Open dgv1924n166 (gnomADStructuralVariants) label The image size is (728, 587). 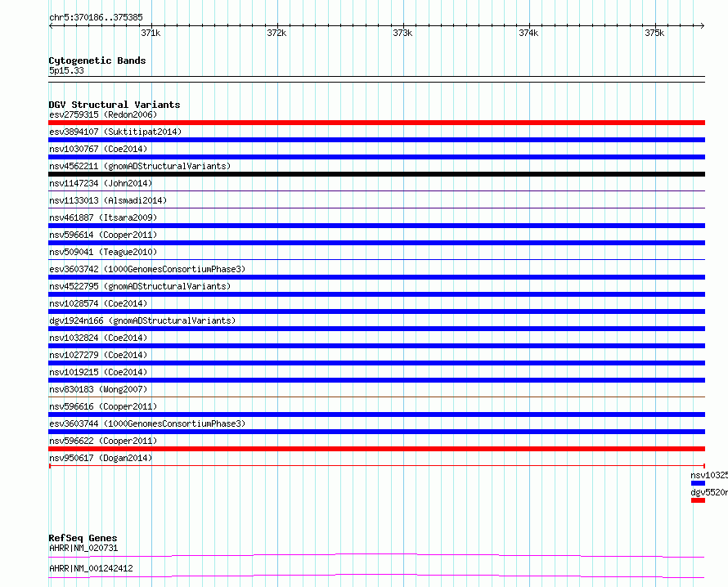pos(142,320)
